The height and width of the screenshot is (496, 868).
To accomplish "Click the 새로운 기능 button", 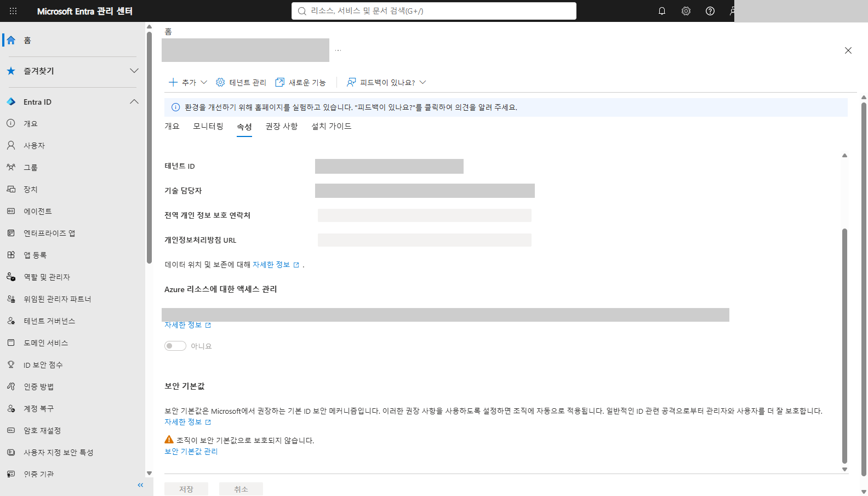I will coord(301,82).
